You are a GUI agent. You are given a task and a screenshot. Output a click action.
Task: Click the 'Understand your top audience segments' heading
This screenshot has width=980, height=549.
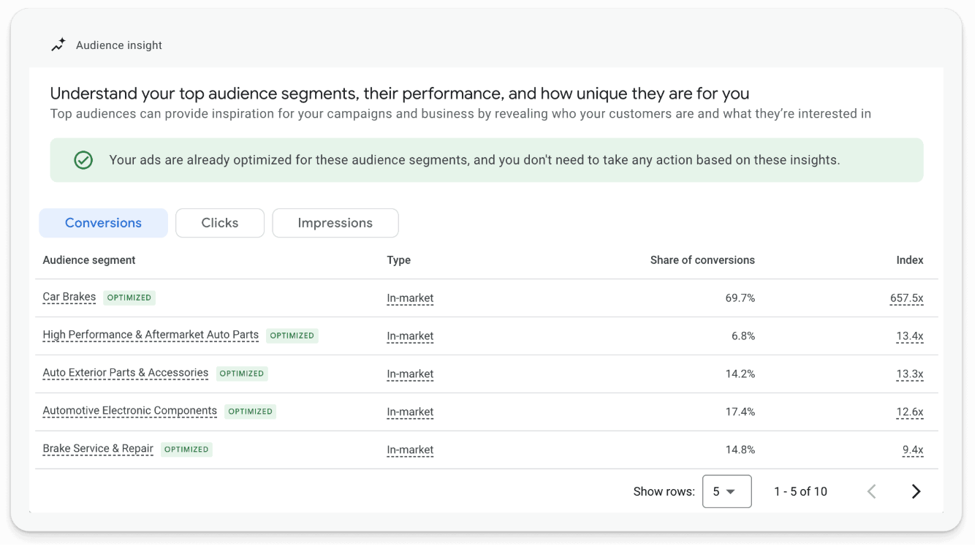pos(400,94)
